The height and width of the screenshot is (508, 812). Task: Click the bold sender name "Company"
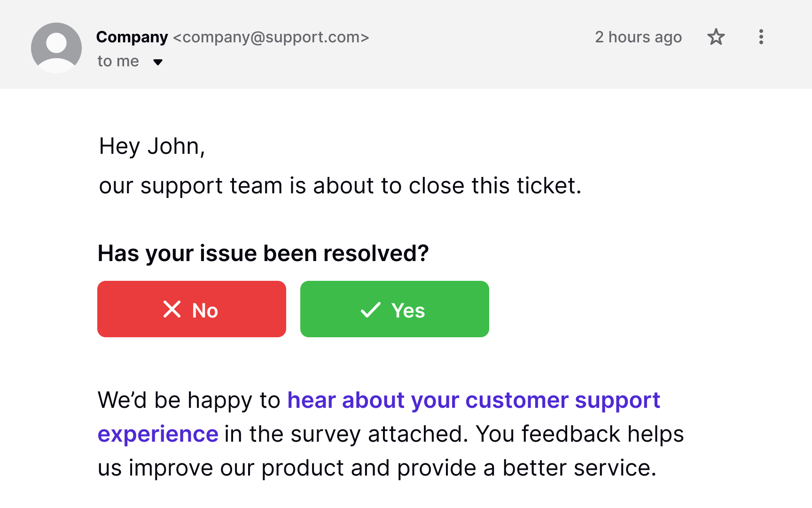132,37
